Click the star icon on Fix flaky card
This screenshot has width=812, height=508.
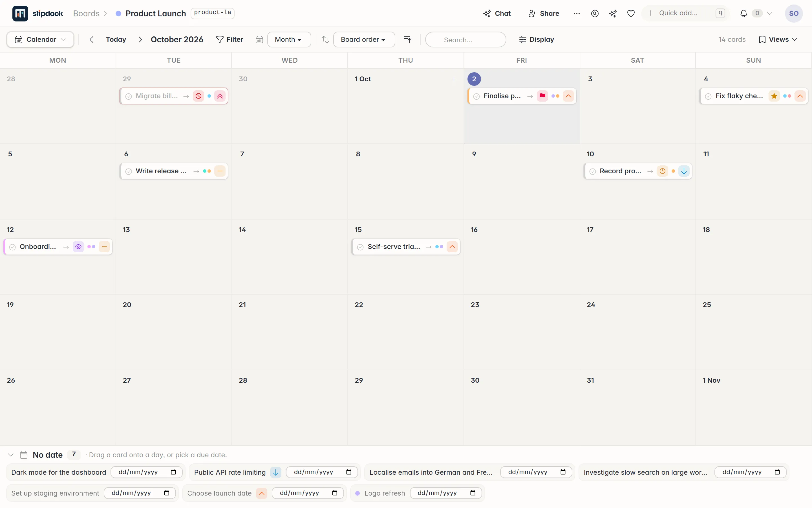pos(774,96)
